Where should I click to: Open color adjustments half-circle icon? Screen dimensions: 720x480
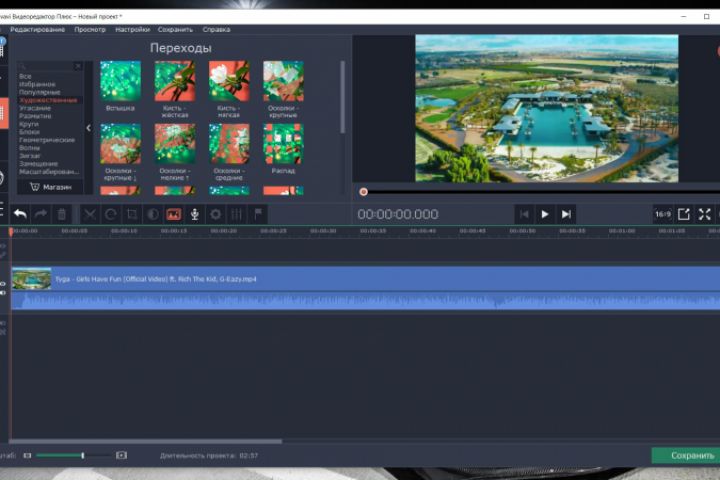153,214
